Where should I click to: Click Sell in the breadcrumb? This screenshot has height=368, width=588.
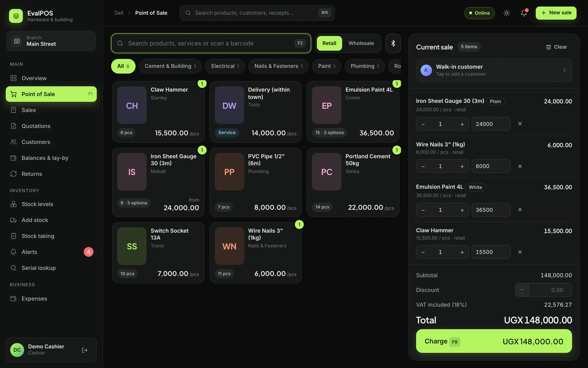point(119,13)
